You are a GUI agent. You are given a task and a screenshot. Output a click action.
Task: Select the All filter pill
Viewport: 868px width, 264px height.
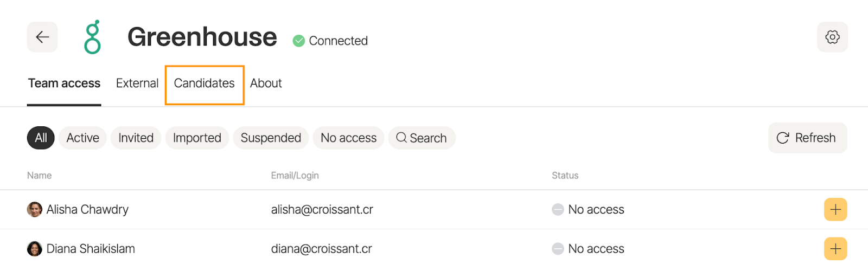[41, 138]
